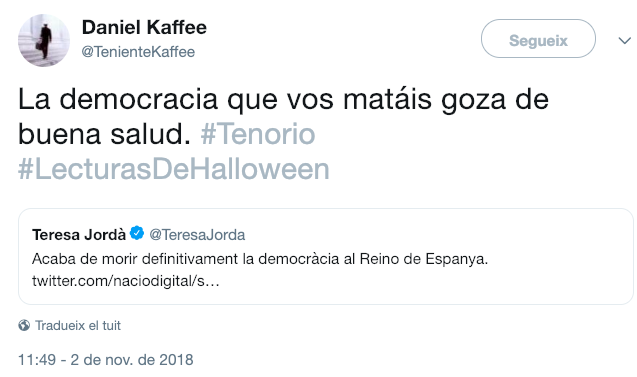Click Daniel Kaffee's profile avatar

pyautogui.click(x=44, y=41)
